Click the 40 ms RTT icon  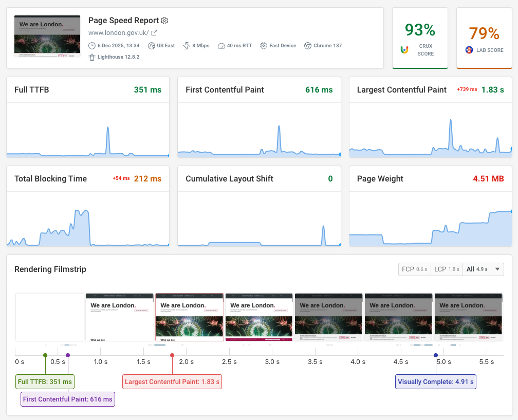coord(221,45)
